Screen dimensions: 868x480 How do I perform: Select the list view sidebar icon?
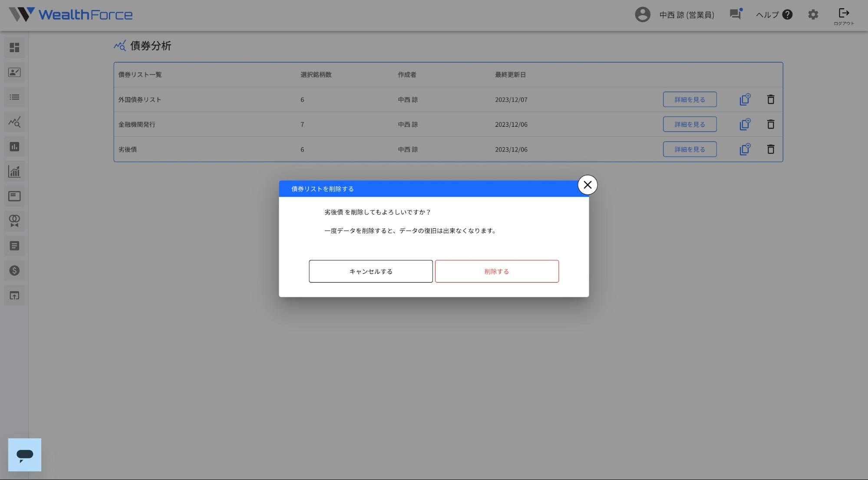14,97
